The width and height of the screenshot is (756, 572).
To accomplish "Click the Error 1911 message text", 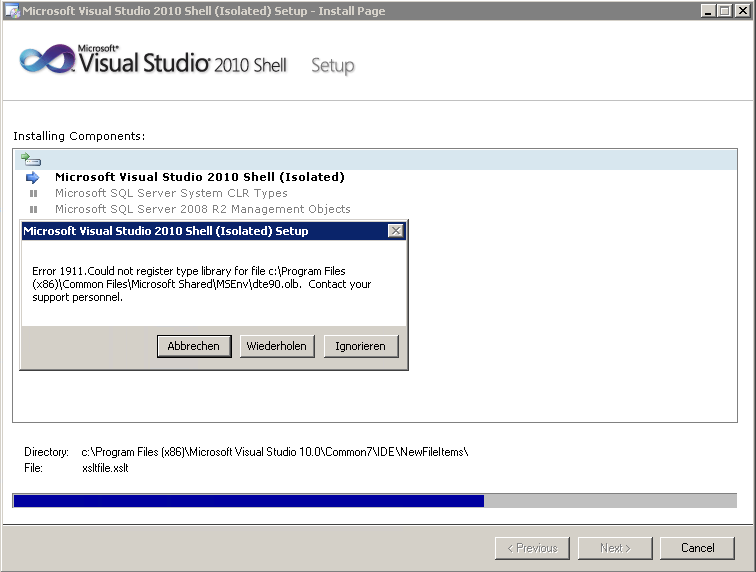I will coord(202,284).
